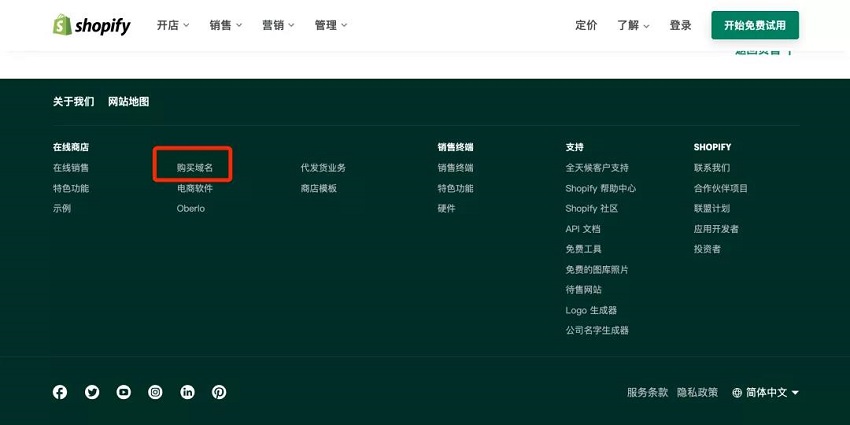Open the 联盟计划 link
Screen dimensions: 850x425
(x=712, y=208)
